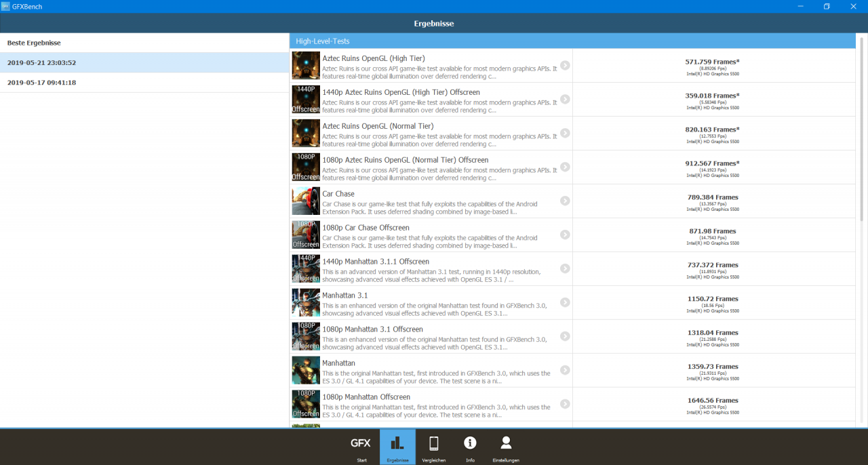
Task: Click the 1080p Manhattan Offscreen title
Action: 366,397
